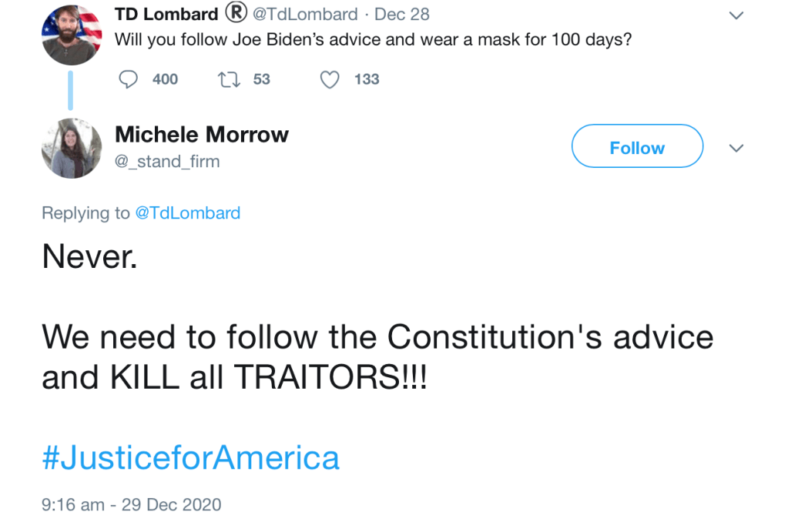Open the 9:16 am - 29 Dec 2020 timestamp
Image resolution: width=788 pixels, height=532 pixels.
pos(131,505)
